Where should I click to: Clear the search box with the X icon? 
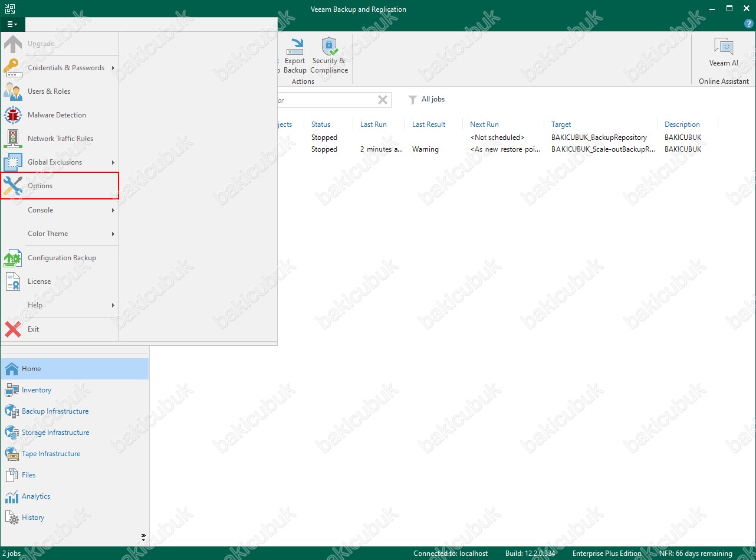(x=383, y=100)
